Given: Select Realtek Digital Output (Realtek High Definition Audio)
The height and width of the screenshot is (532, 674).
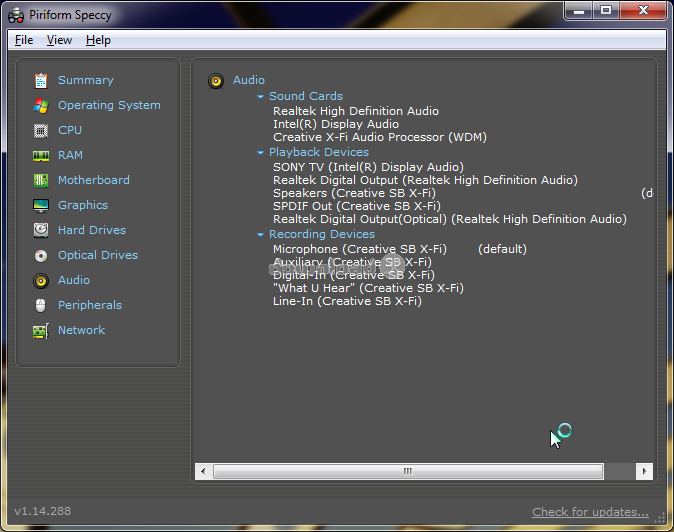Looking at the screenshot, I should [426, 180].
